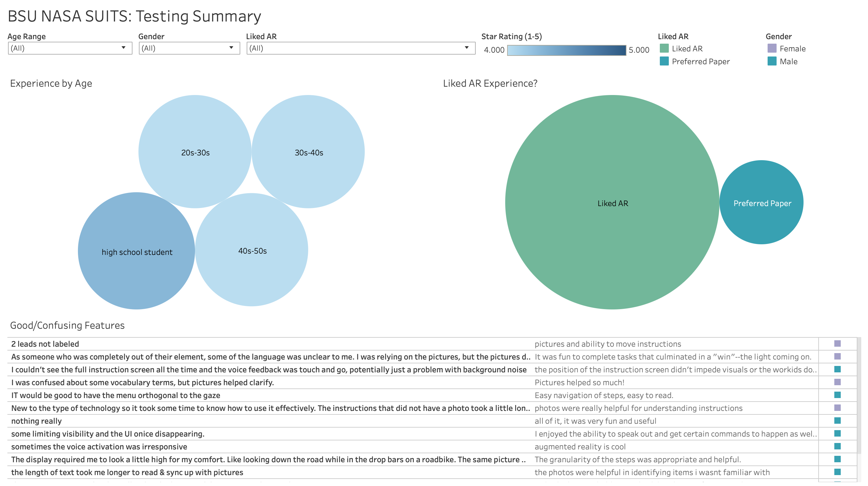Select the Female legend swatch
Screen dimensions: 868x486
pyautogui.click(x=772, y=48)
